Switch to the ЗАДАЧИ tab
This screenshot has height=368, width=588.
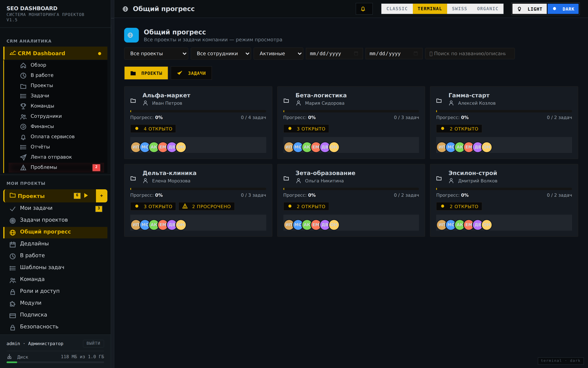point(191,73)
